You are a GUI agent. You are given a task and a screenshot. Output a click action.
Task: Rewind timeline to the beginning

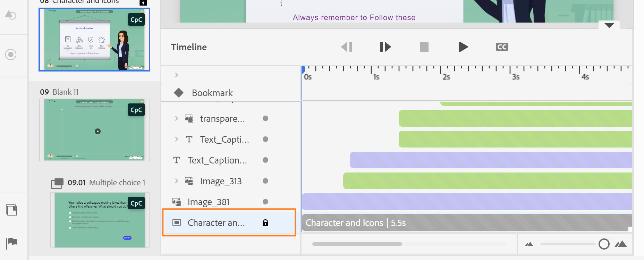[x=347, y=47]
